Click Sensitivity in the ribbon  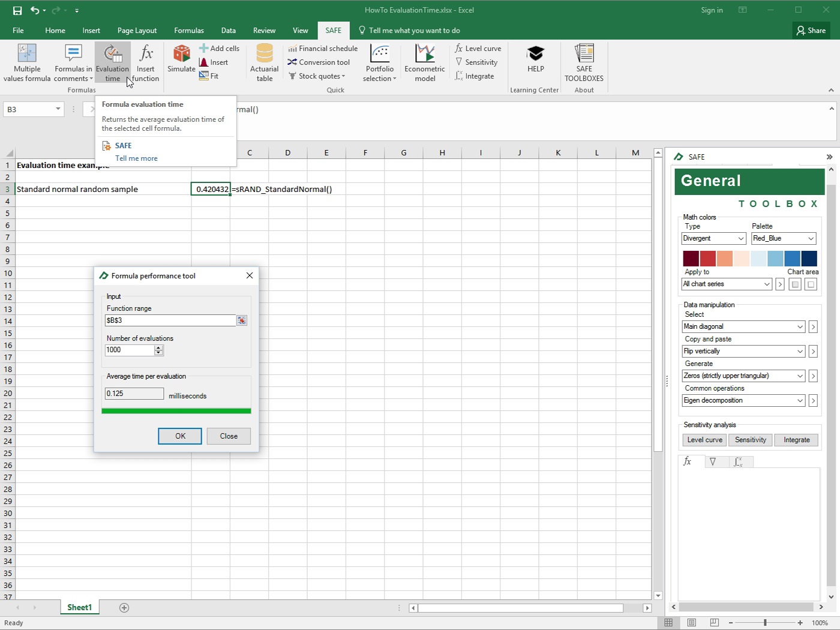476,62
